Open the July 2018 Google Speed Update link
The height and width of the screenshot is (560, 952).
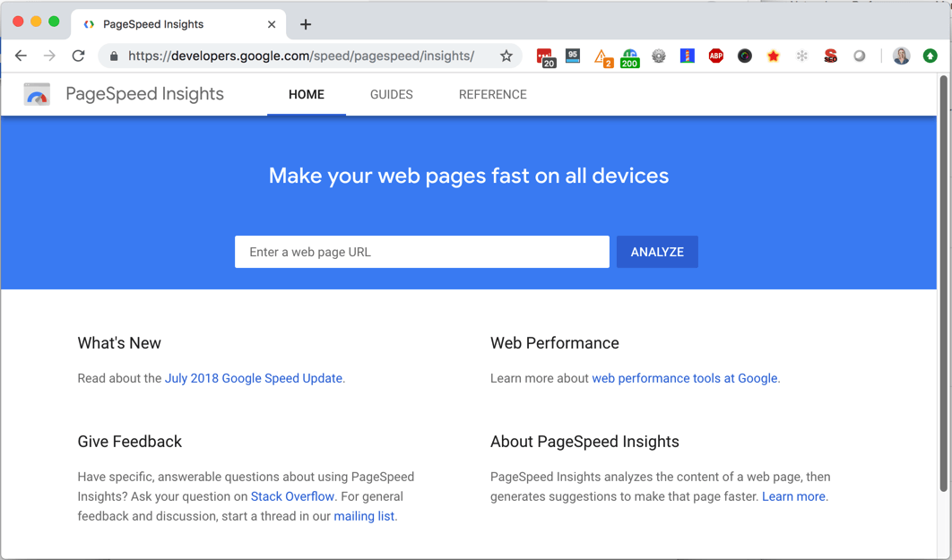coord(254,378)
